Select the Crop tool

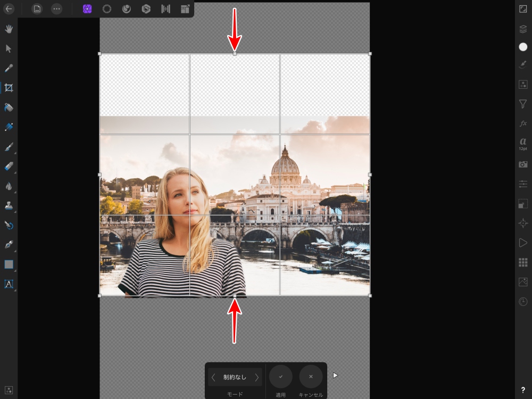point(9,88)
